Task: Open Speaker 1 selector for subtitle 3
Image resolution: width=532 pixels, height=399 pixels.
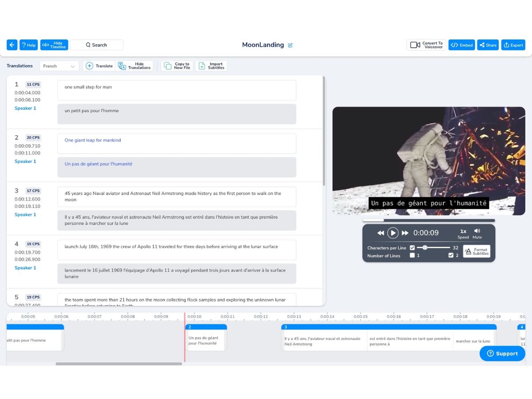Action: click(x=25, y=215)
